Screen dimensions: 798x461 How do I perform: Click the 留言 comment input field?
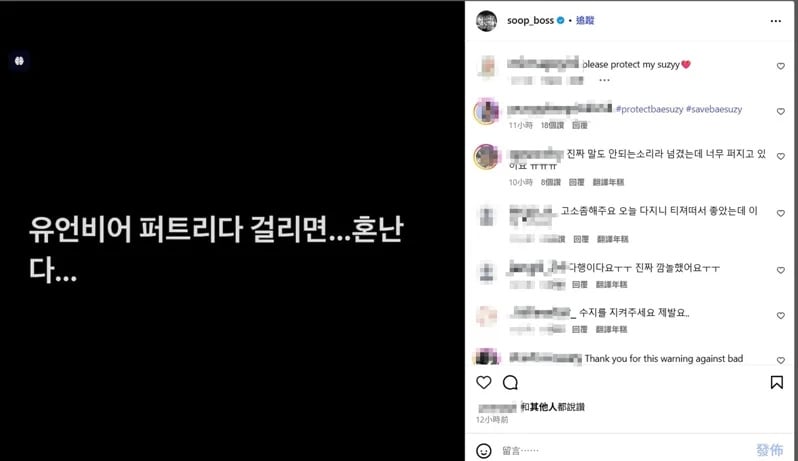[x=623, y=450]
